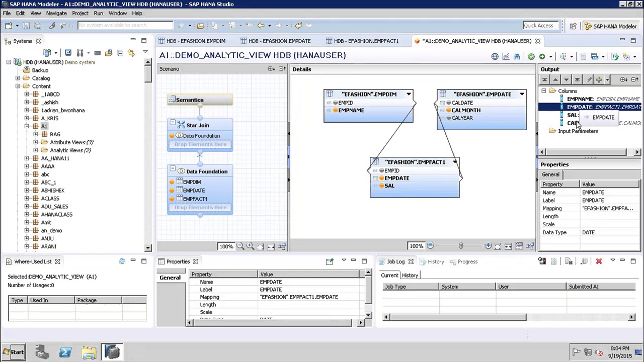Viewport: 644px width, 362px height.
Task: Toggle Link with Editor arrows icon
Action: (x=131, y=53)
